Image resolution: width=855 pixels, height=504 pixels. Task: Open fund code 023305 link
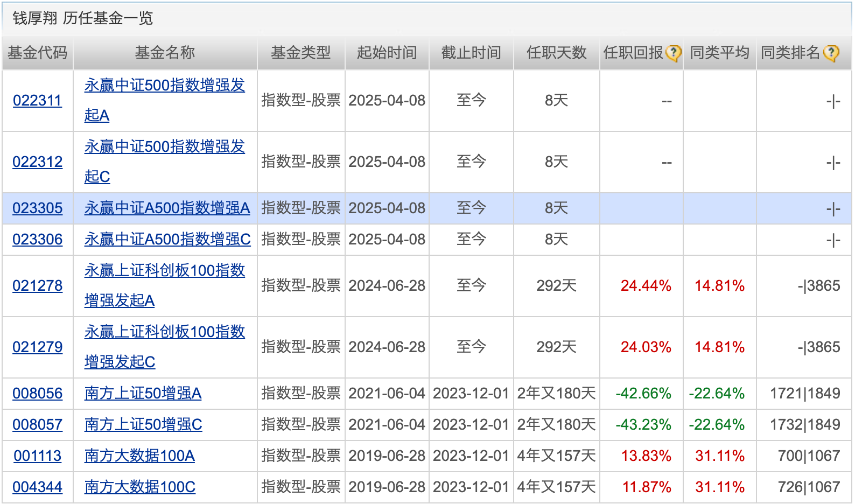(x=37, y=208)
